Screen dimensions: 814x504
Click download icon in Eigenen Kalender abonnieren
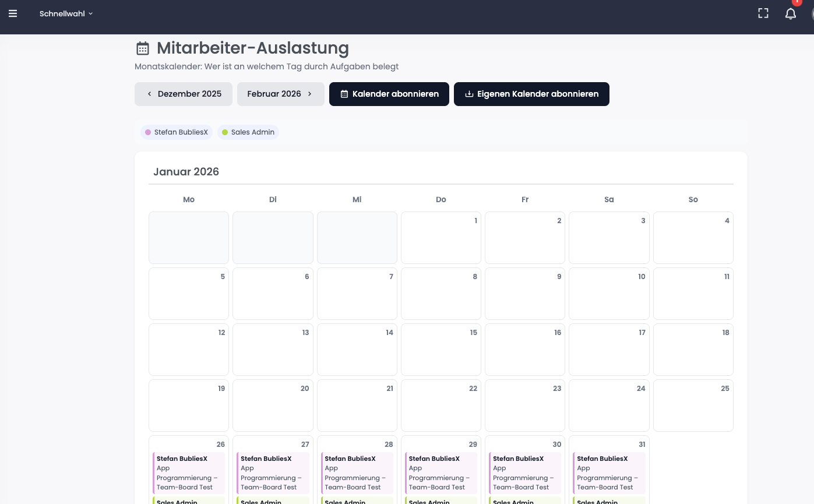click(x=469, y=94)
